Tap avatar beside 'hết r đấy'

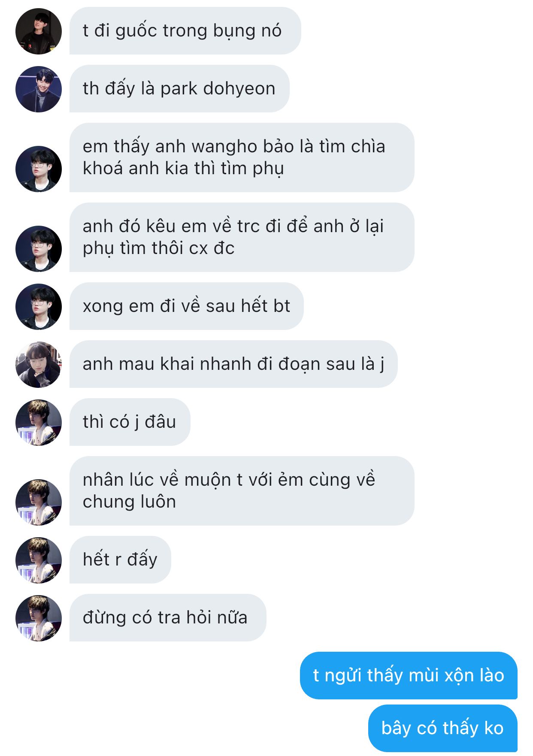(39, 560)
